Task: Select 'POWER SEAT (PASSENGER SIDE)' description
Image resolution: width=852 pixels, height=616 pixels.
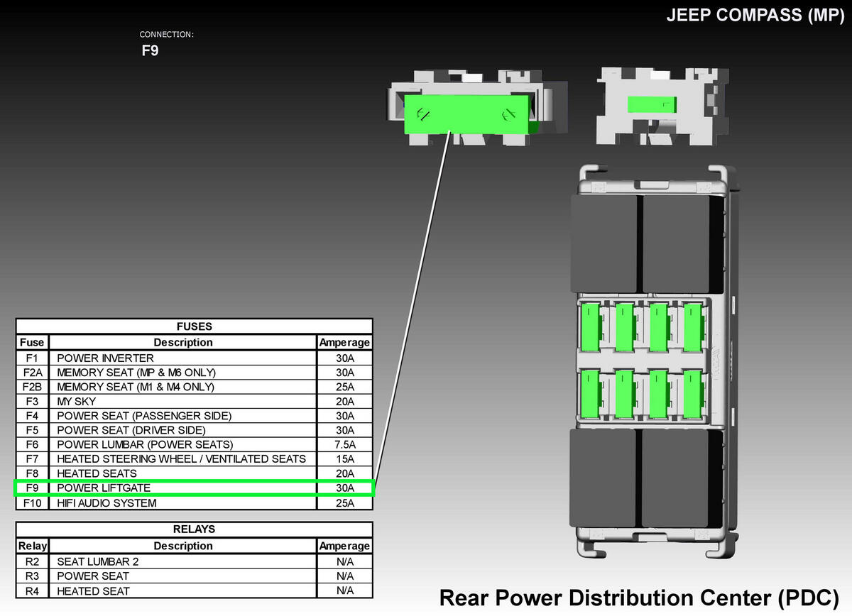Action: 144,415
